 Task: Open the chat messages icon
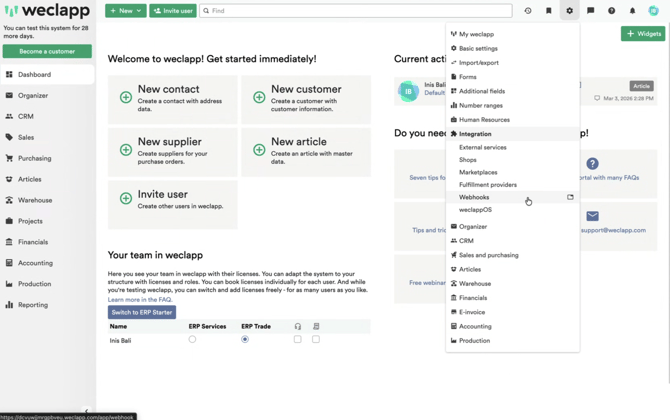pyautogui.click(x=591, y=11)
